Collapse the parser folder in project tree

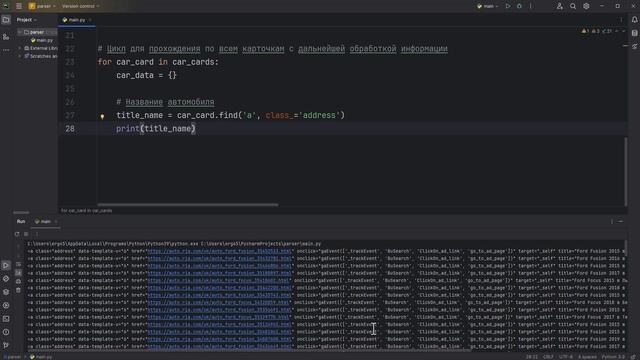coord(20,32)
